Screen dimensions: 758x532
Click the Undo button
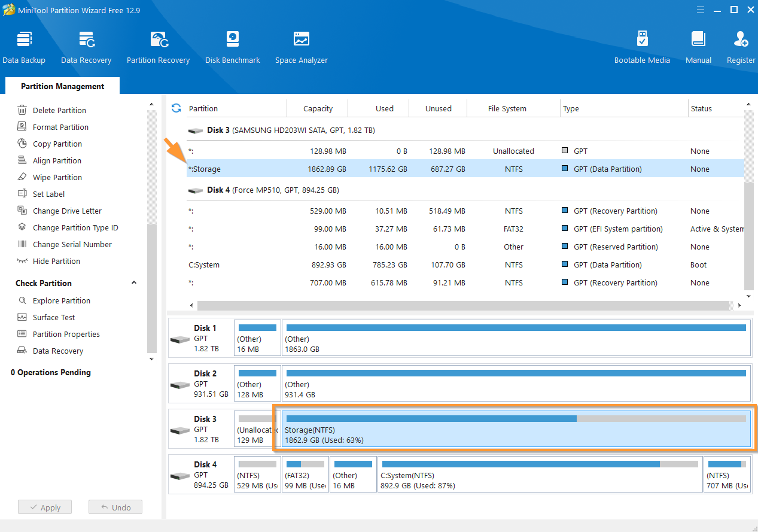[115, 507]
